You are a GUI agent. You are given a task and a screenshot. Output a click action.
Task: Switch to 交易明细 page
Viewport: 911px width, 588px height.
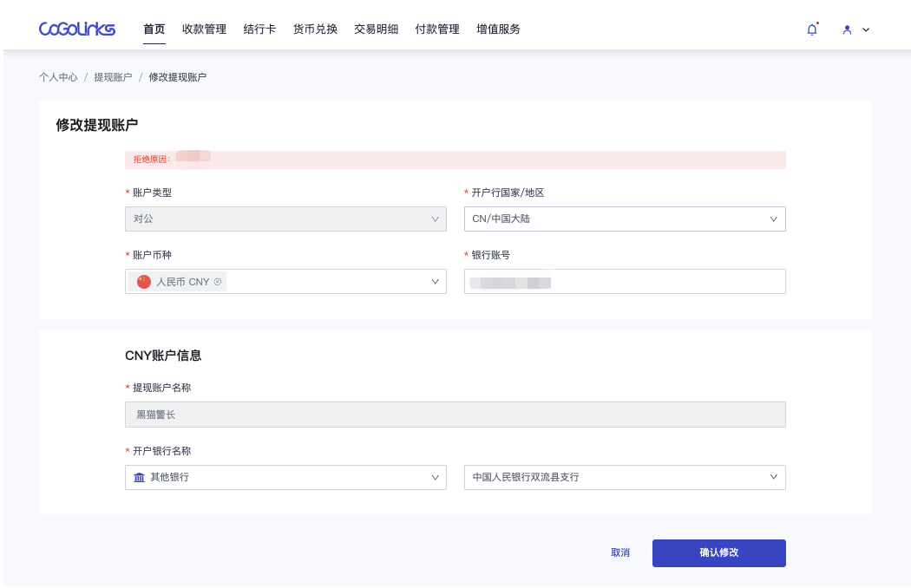tap(376, 29)
